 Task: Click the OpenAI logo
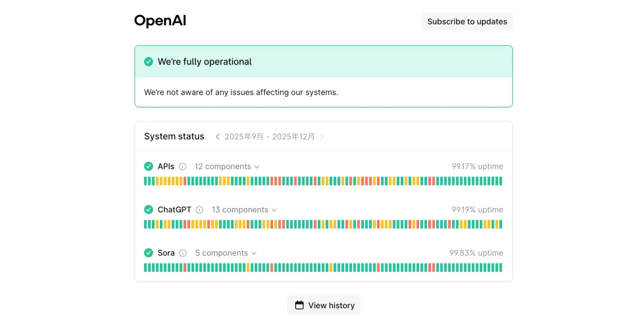160,21
